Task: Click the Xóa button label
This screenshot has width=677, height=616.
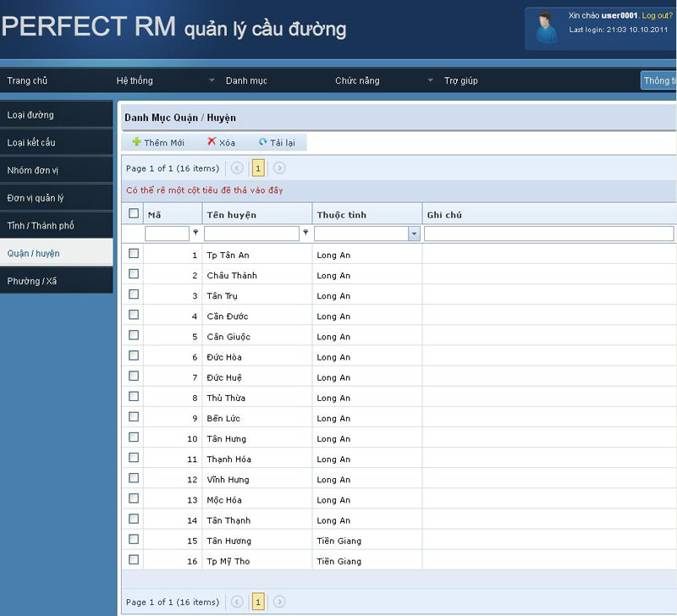Action: click(227, 143)
